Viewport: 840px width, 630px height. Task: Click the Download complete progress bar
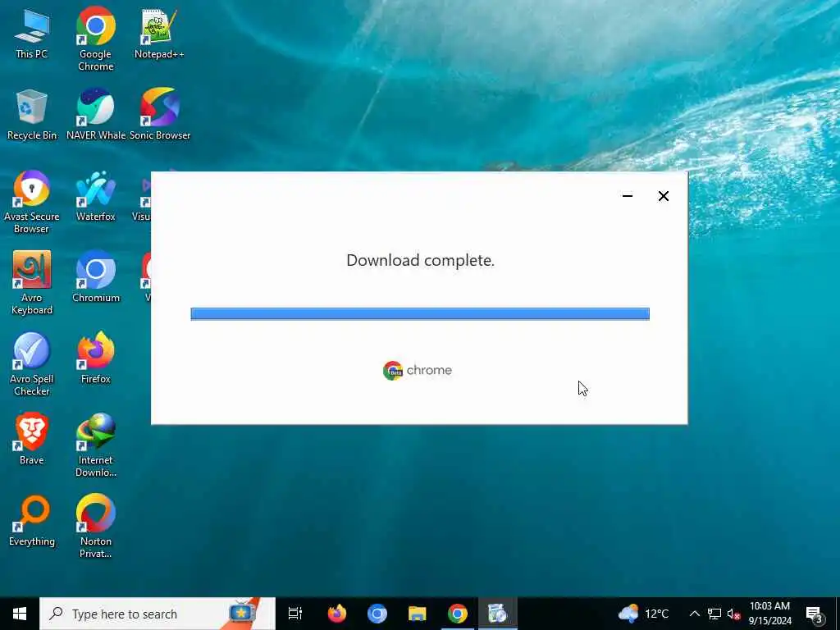click(420, 314)
